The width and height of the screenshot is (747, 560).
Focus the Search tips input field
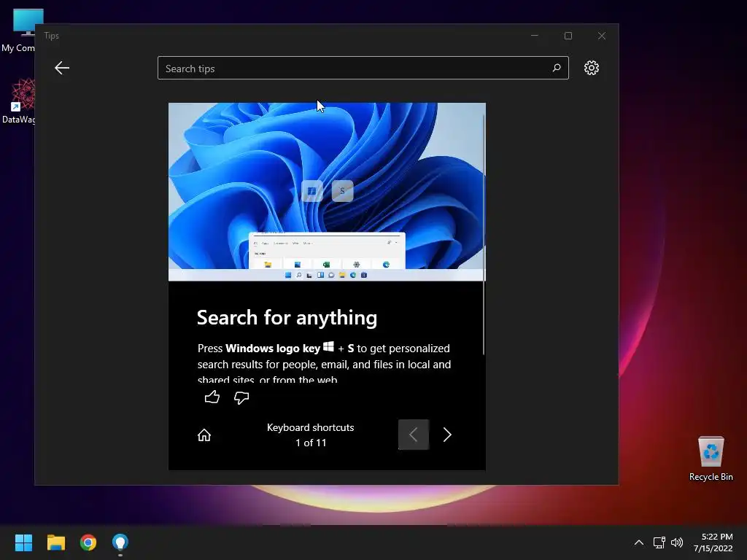point(363,68)
